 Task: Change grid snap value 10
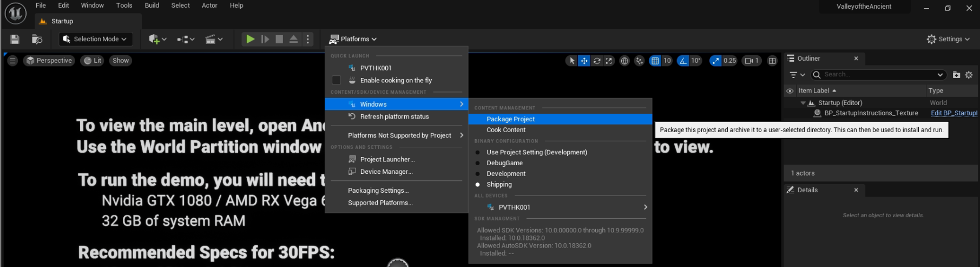(667, 61)
